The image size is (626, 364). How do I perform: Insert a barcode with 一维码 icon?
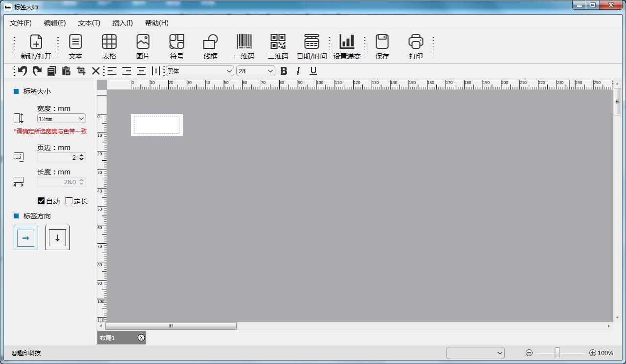pyautogui.click(x=244, y=42)
